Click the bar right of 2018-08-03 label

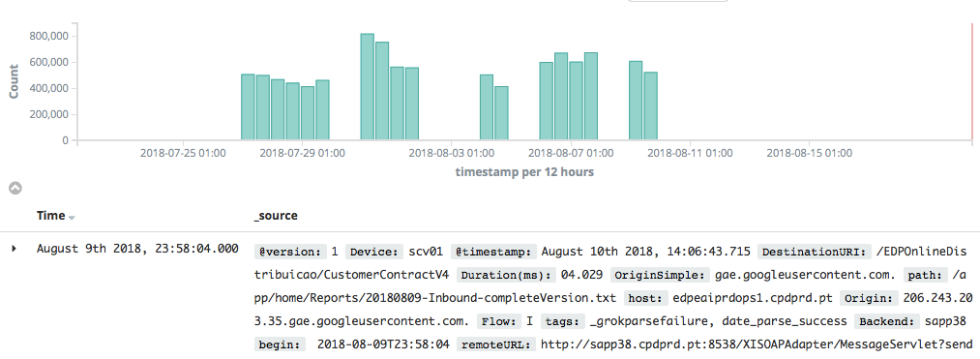[x=487, y=107]
